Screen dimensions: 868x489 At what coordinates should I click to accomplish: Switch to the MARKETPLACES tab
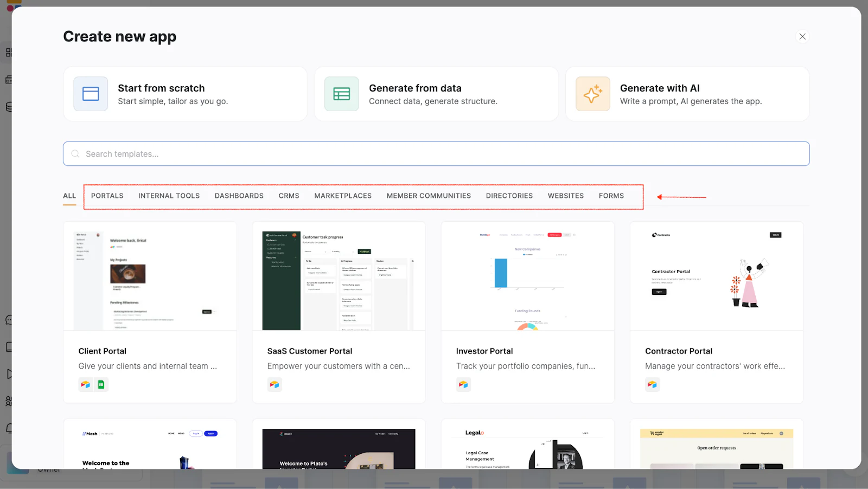point(343,196)
